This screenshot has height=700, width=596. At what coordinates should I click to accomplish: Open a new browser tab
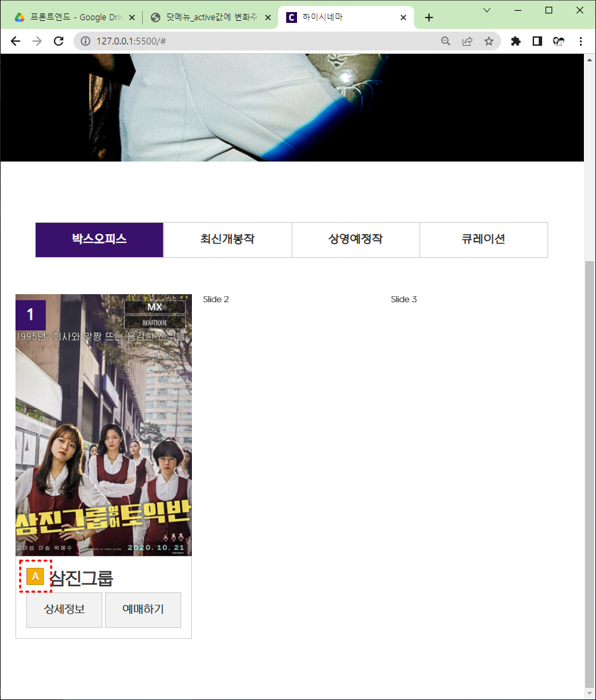(x=429, y=17)
